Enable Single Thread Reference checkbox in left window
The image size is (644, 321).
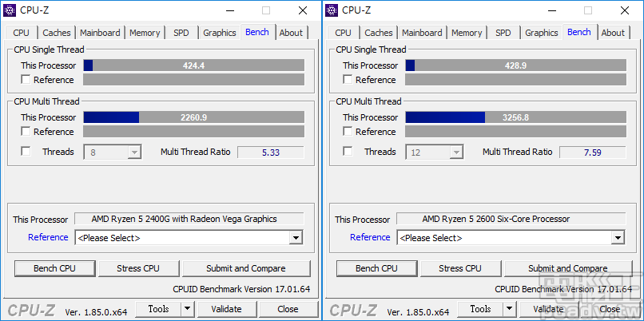26,80
